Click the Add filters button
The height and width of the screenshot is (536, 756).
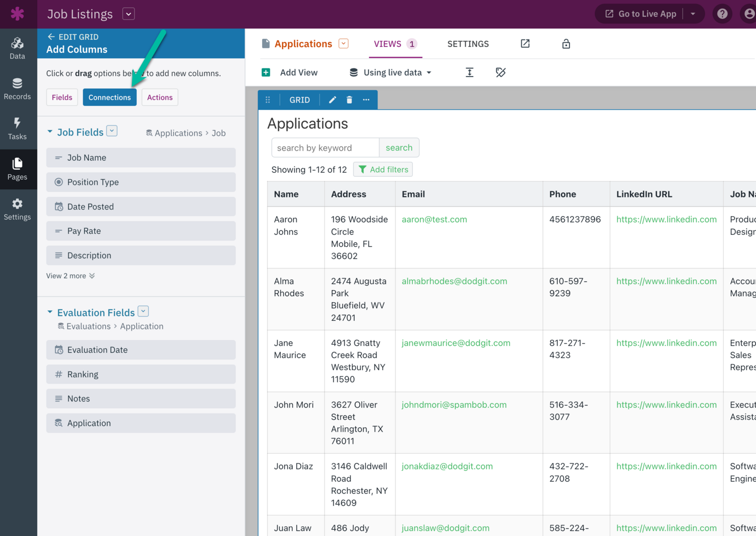pos(383,169)
